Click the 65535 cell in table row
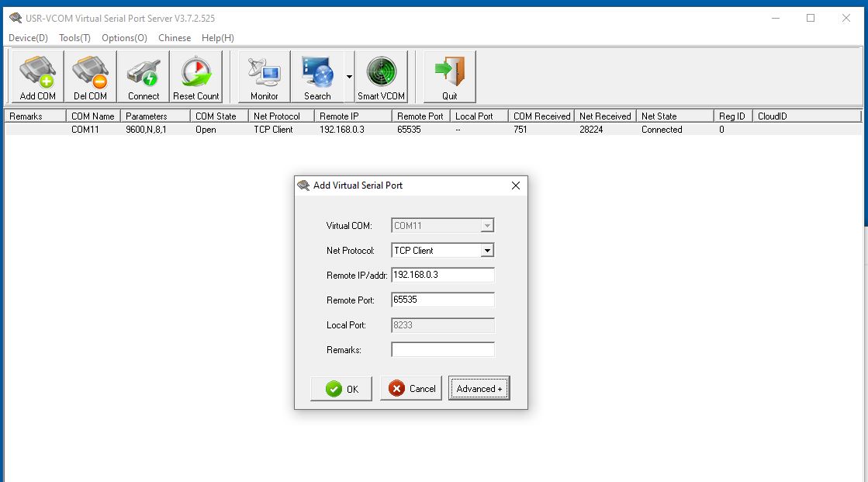The image size is (868, 482). pos(409,130)
